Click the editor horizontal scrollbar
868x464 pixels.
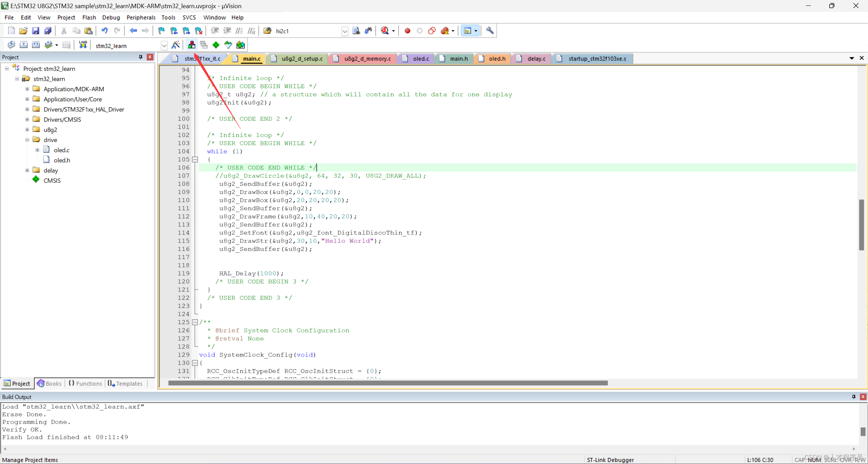click(x=388, y=383)
